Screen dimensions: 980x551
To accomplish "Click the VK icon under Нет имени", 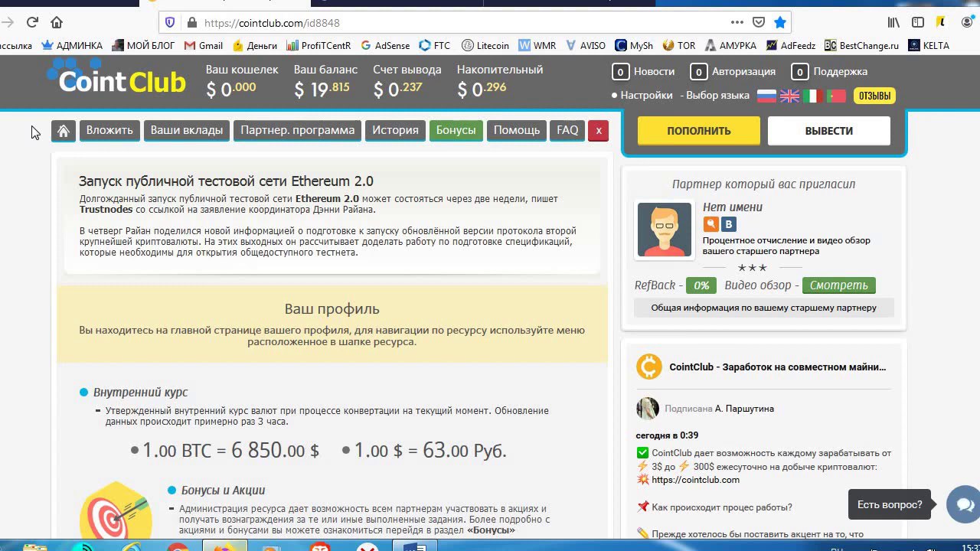I will tap(729, 224).
